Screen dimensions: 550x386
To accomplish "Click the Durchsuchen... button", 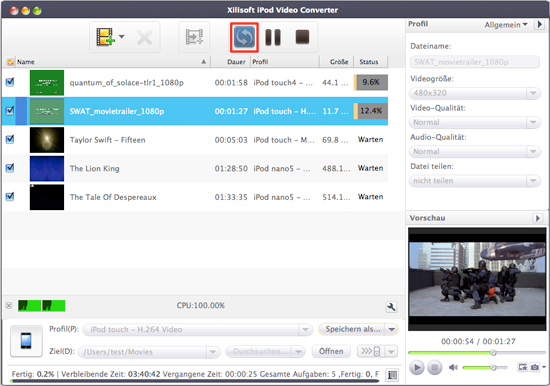I will pos(259,352).
